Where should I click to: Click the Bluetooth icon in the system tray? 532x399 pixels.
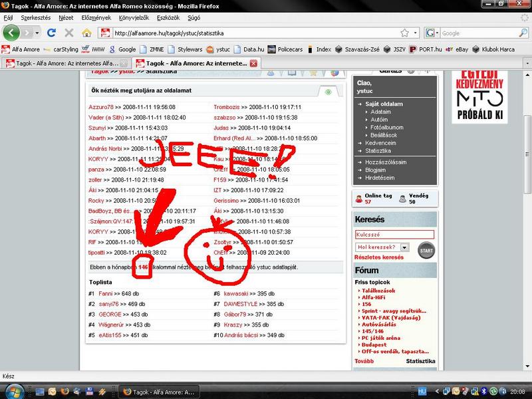pos(484,391)
